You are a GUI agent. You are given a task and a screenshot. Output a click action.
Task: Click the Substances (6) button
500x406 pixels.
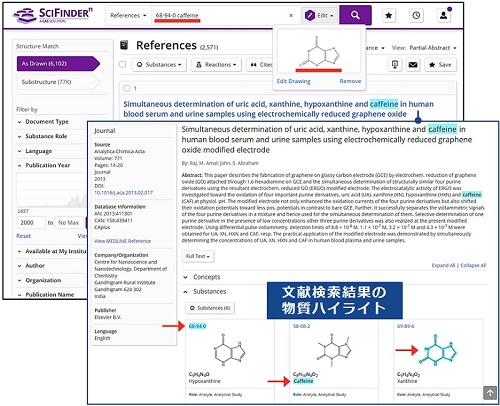pos(210,308)
